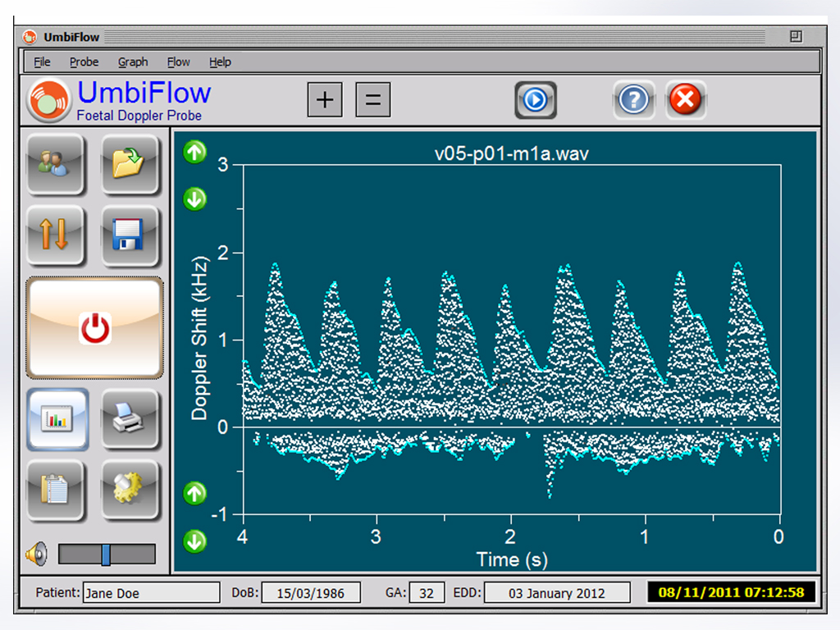Click the equals button in the toolbar
Viewport: 840px width, 630px height.
point(372,100)
